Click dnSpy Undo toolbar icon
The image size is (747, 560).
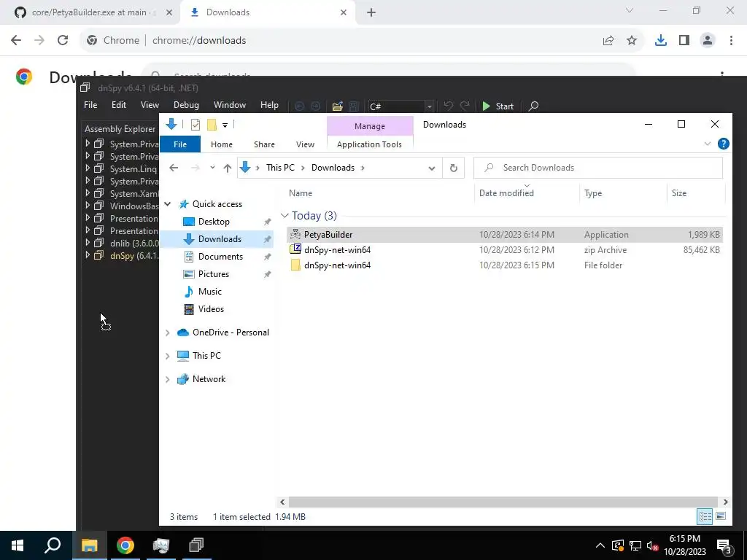(x=449, y=106)
